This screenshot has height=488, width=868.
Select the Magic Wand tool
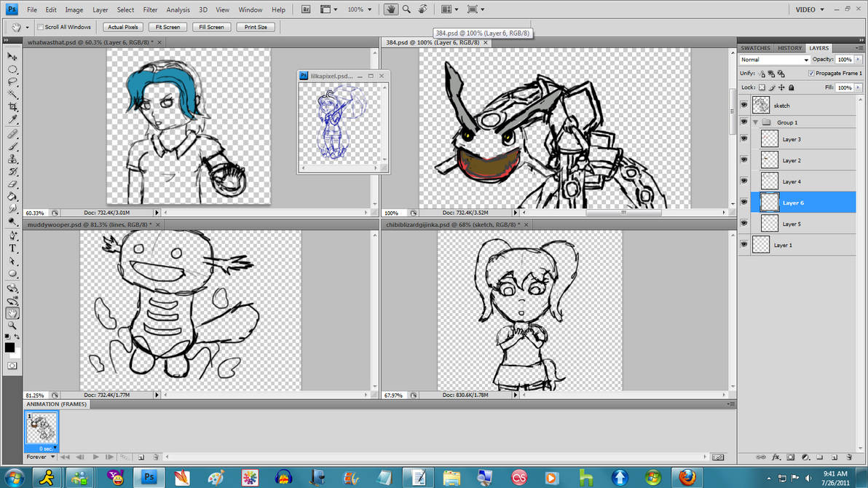coord(12,94)
